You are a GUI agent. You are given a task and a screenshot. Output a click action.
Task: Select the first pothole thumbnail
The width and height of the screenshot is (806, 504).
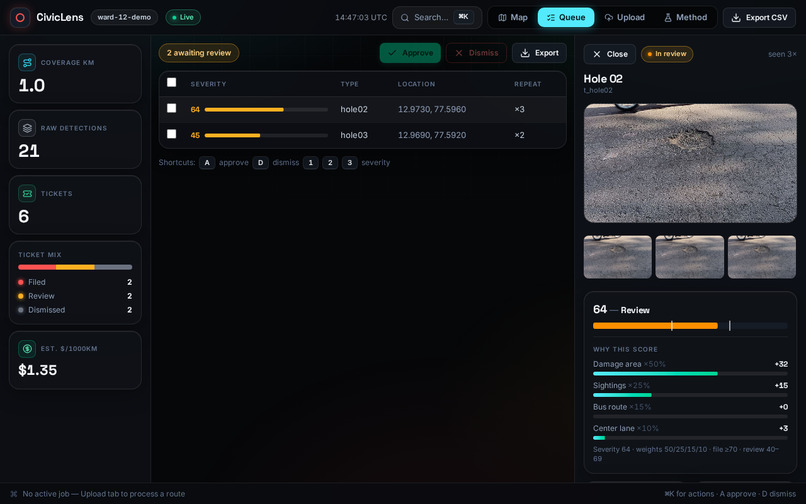point(617,257)
